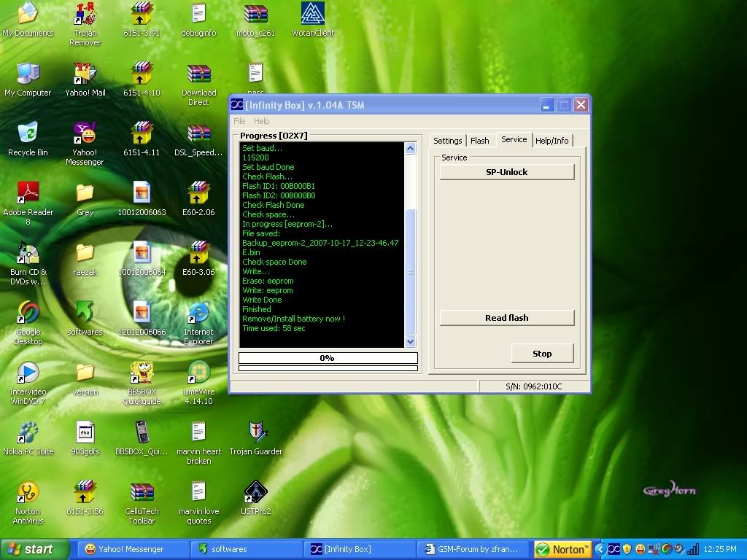Image resolution: width=747 pixels, height=560 pixels.
Task: Click the 0% progress bar
Action: click(328, 358)
